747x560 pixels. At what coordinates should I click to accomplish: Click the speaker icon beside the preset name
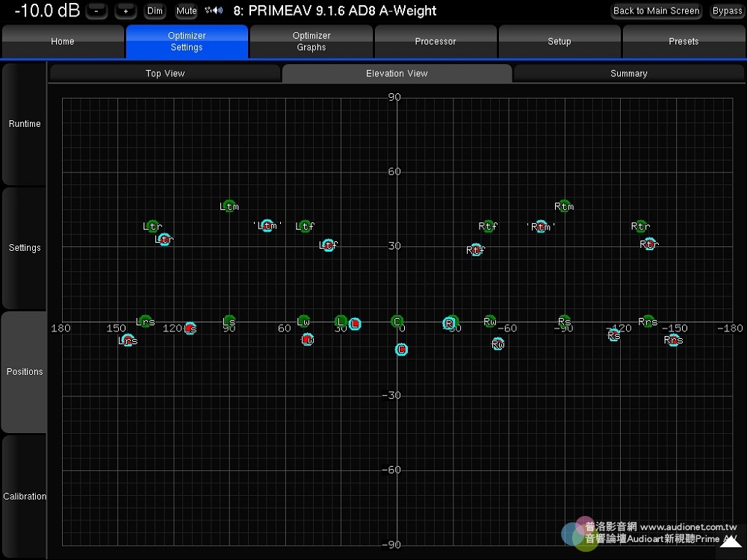(x=214, y=11)
